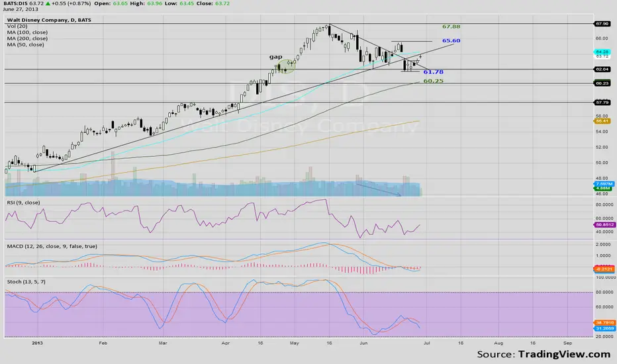Click the blue 61.78 price annotation
The image size is (617, 364).
[433, 72]
